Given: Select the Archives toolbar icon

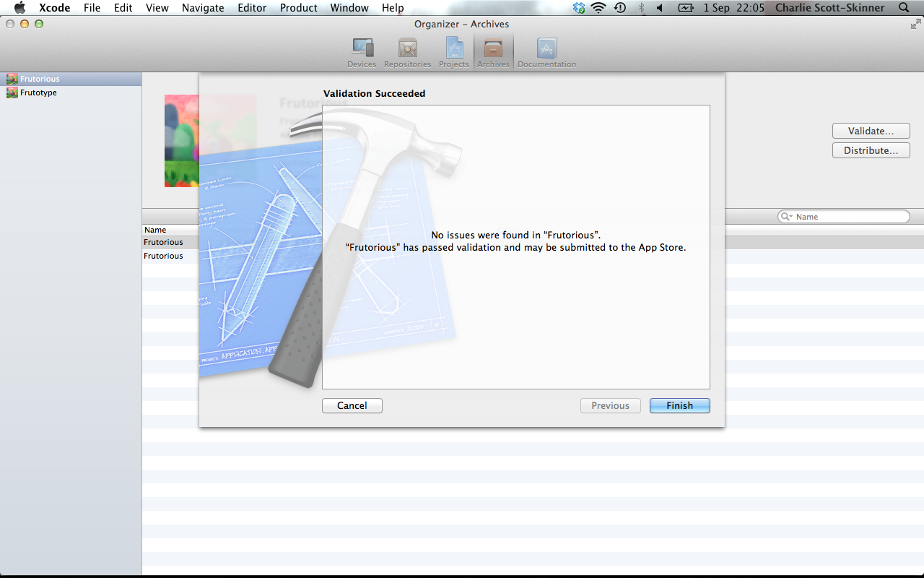Looking at the screenshot, I should 493,53.
